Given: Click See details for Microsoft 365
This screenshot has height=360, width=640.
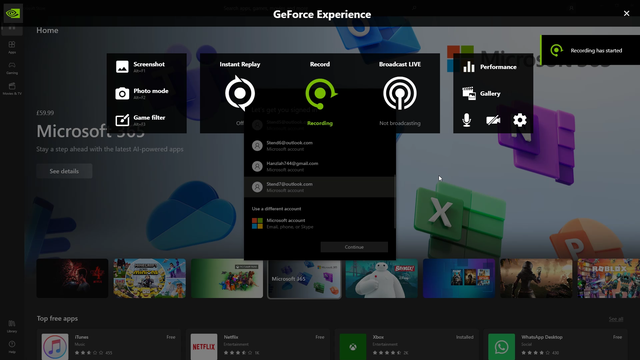Looking at the screenshot, I should pos(64,171).
